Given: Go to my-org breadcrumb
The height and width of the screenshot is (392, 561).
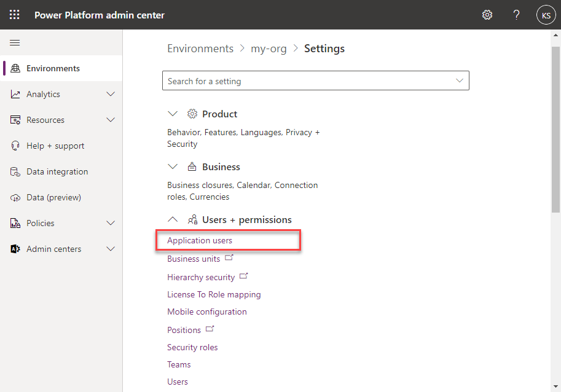Looking at the screenshot, I should tap(269, 49).
